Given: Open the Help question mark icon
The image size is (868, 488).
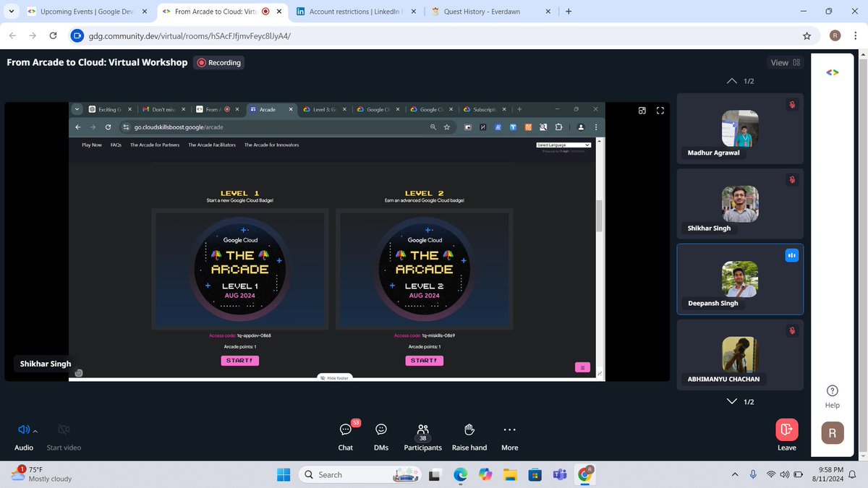Looking at the screenshot, I should pyautogui.click(x=833, y=390).
